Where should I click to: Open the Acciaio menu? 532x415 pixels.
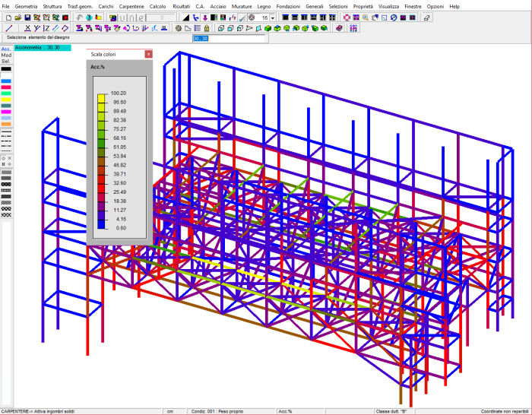click(x=218, y=5)
